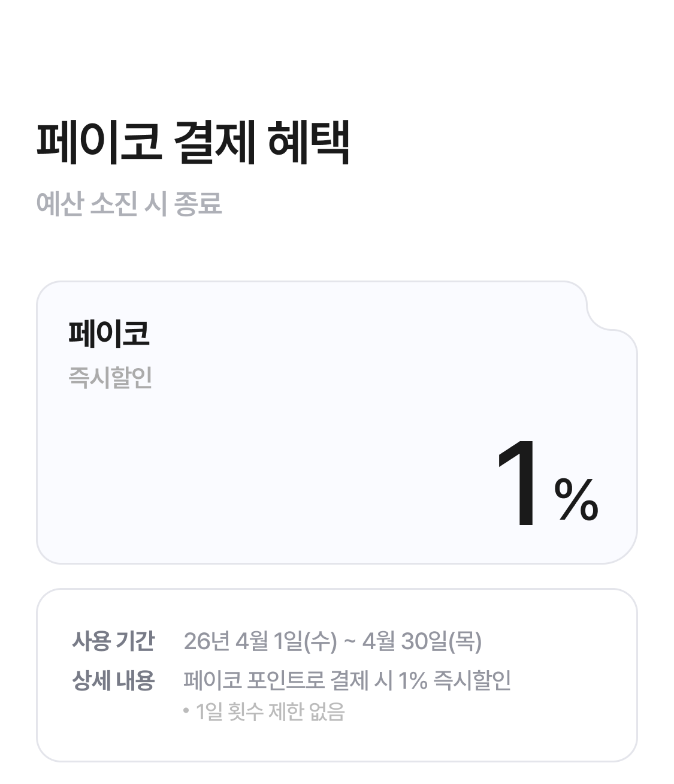Click the 즉시할인 label under 페이코
Viewport: 674px width, 784px height.
click(110, 378)
